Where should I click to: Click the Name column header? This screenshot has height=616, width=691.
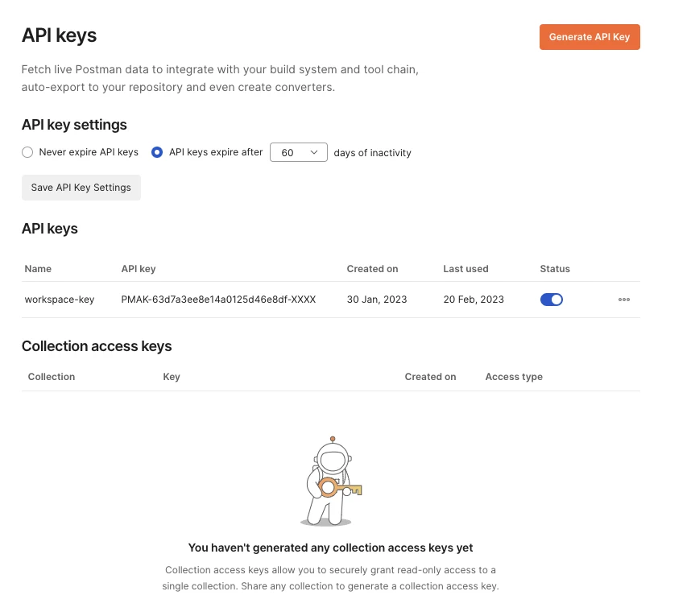pos(38,269)
